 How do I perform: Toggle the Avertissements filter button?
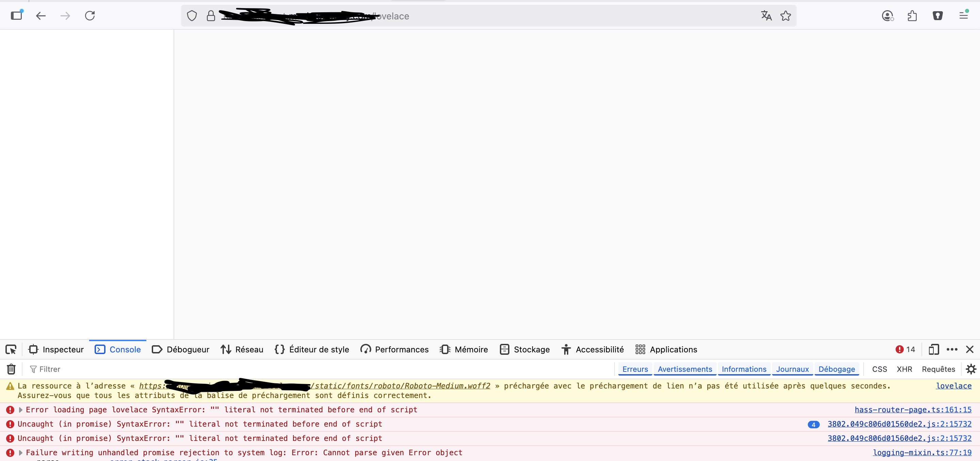[685, 369]
